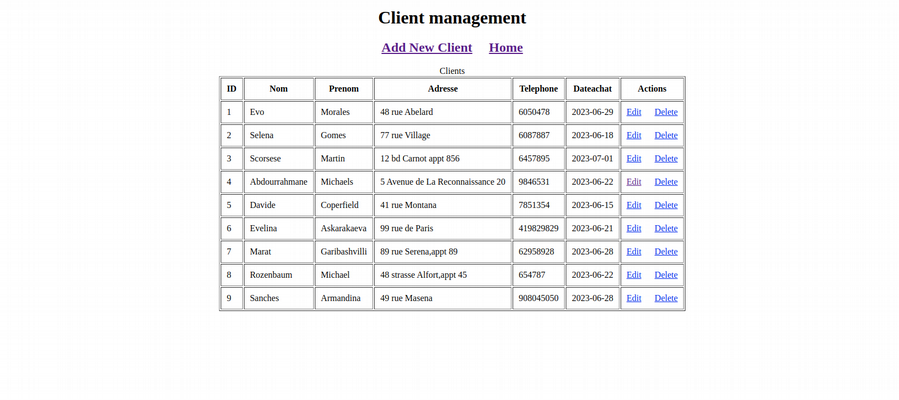Delete Marat Garibashvilli row
The width and height of the screenshot is (899, 400).
[666, 252]
